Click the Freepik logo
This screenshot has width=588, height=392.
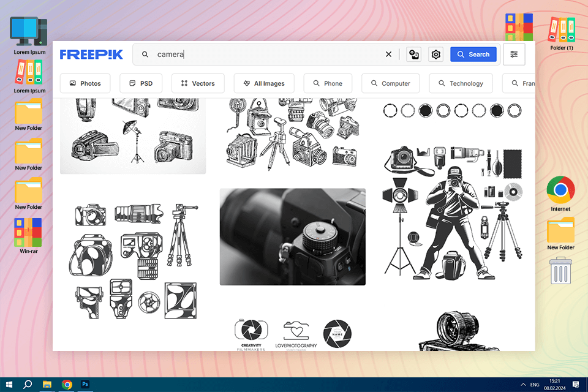click(91, 55)
